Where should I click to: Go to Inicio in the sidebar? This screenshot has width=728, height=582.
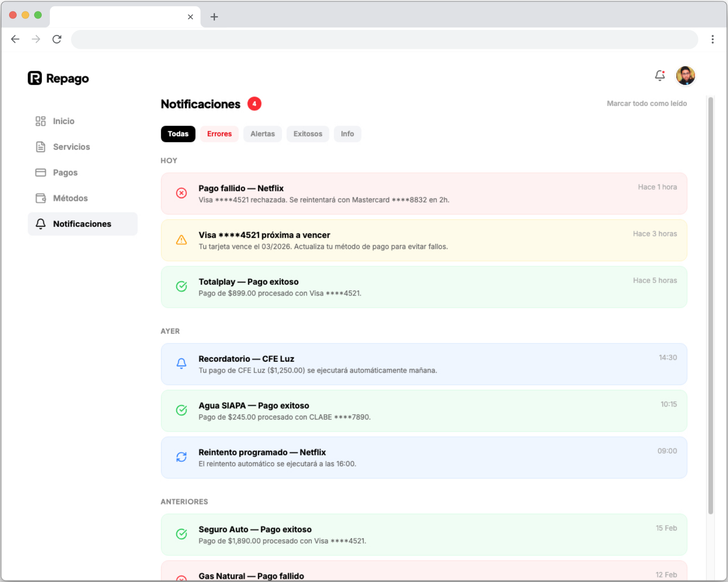83,121
